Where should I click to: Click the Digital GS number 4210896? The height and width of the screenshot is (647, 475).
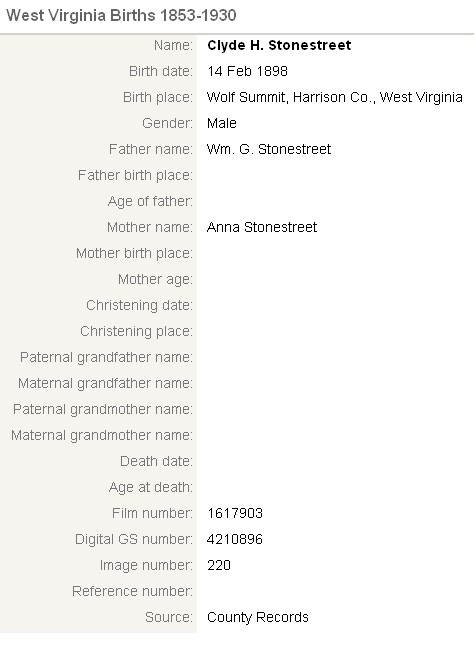click(235, 539)
